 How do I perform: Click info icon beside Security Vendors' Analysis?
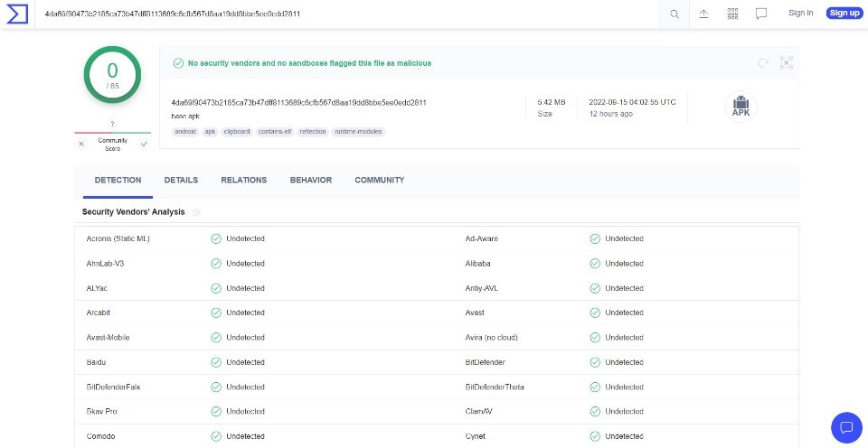pyautogui.click(x=195, y=212)
